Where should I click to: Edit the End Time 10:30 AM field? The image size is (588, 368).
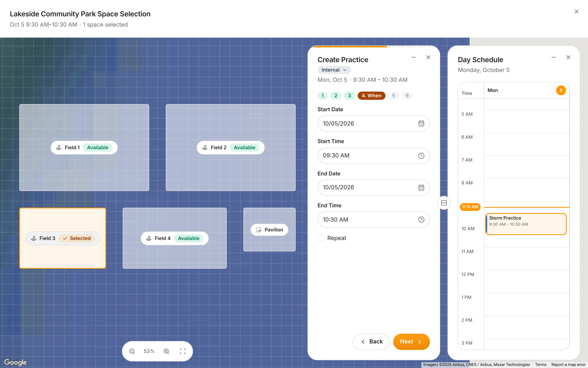(373, 220)
